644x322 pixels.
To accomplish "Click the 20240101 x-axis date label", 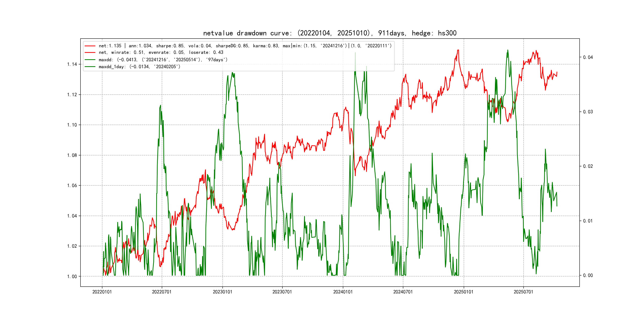I will tap(343, 292).
